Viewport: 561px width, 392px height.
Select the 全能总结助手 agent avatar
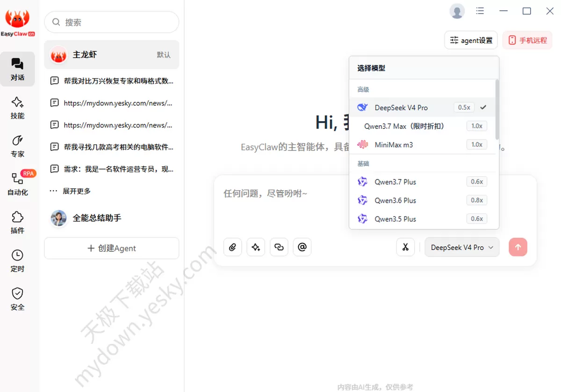coord(58,218)
